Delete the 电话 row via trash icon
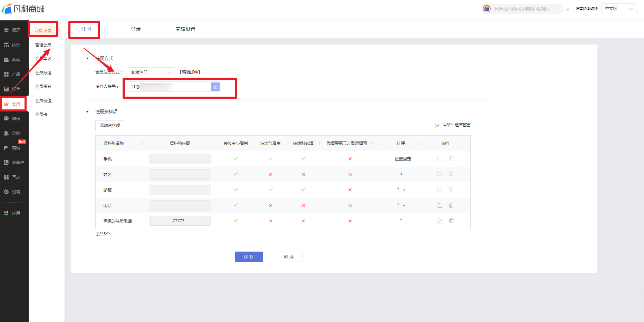This screenshot has width=644, height=322. [451, 205]
